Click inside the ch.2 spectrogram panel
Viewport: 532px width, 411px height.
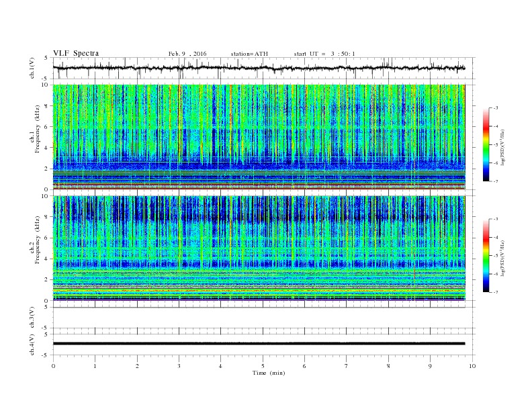click(x=259, y=248)
